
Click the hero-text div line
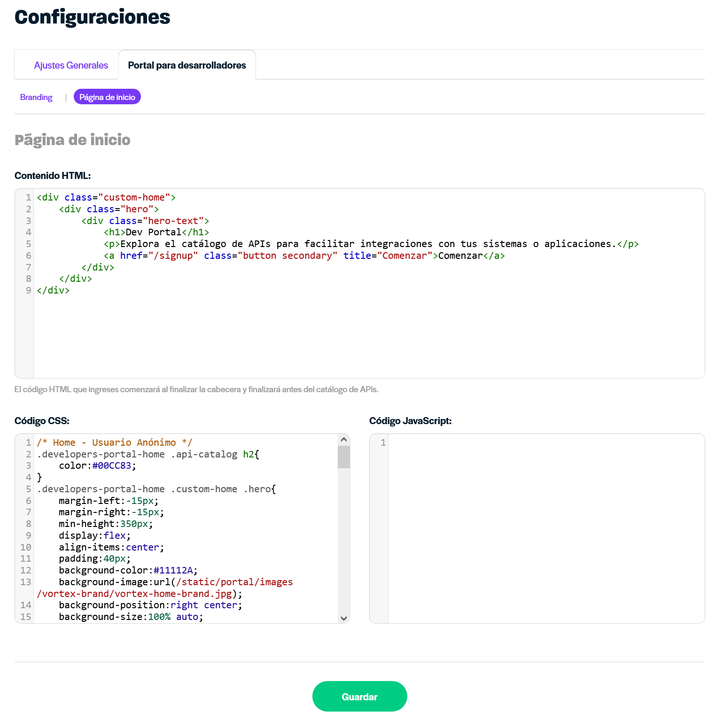(x=145, y=221)
